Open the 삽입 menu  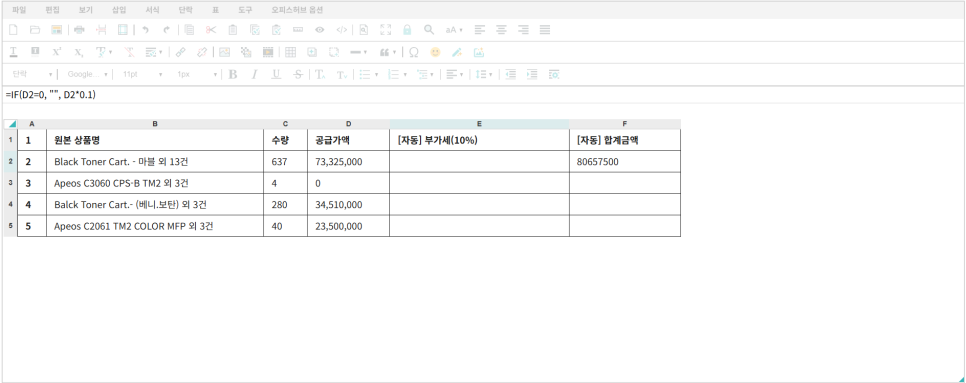click(x=119, y=10)
